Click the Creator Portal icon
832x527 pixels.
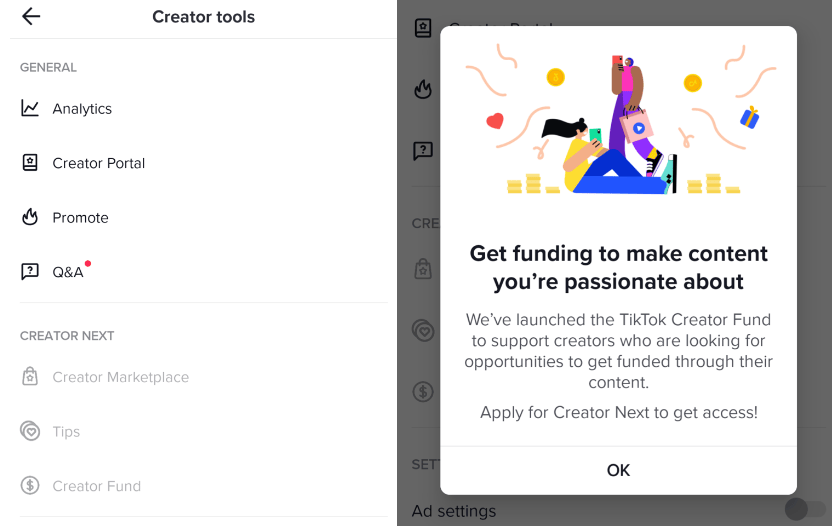[x=30, y=163]
